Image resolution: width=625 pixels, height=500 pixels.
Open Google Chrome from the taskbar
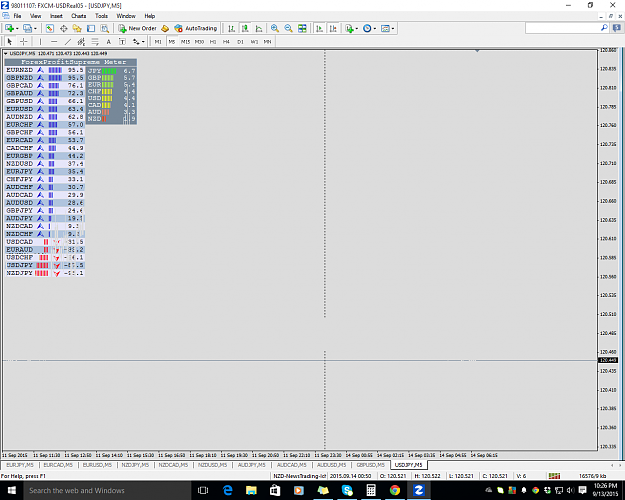tap(395, 490)
